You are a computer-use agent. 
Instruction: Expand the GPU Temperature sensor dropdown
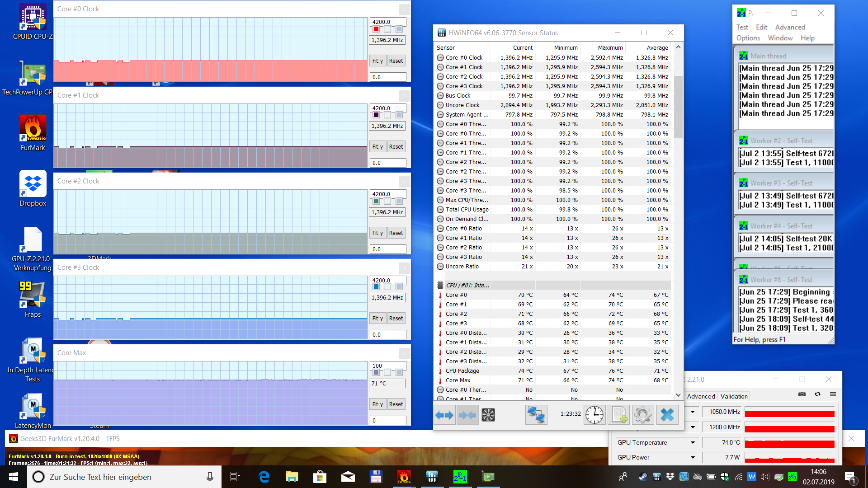pyautogui.click(x=693, y=442)
